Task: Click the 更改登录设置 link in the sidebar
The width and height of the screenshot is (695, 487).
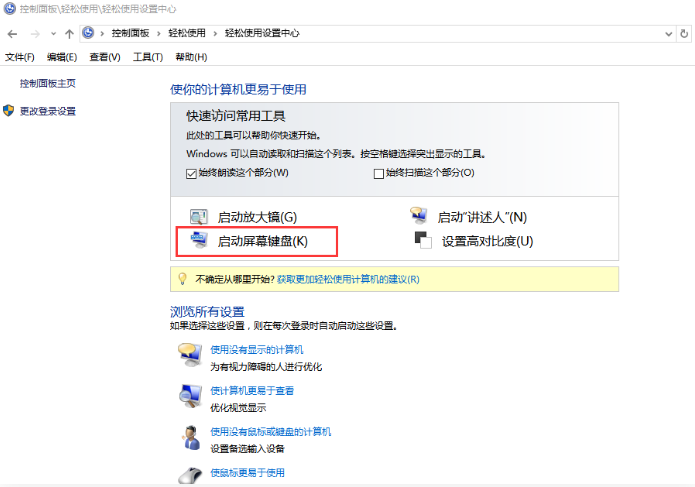Action: (x=48, y=111)
